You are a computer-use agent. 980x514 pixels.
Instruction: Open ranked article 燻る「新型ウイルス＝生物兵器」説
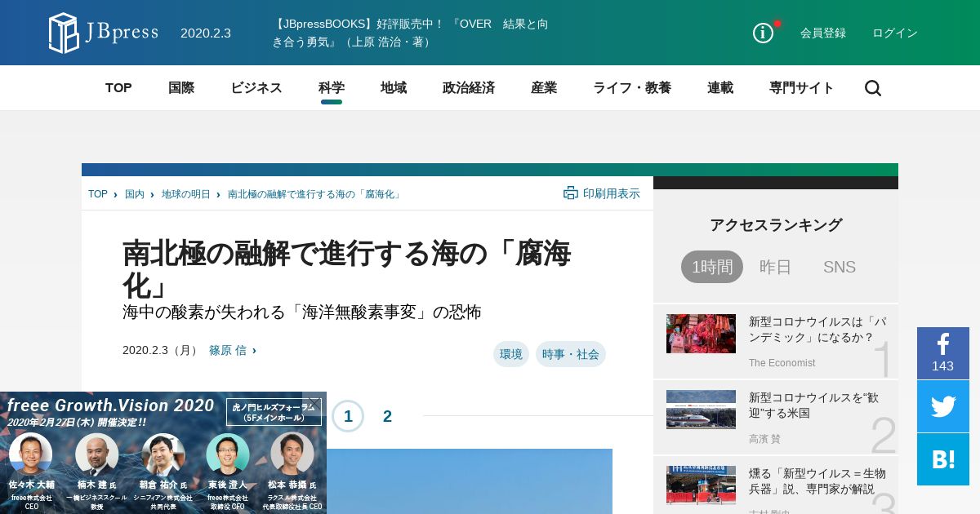817,481
